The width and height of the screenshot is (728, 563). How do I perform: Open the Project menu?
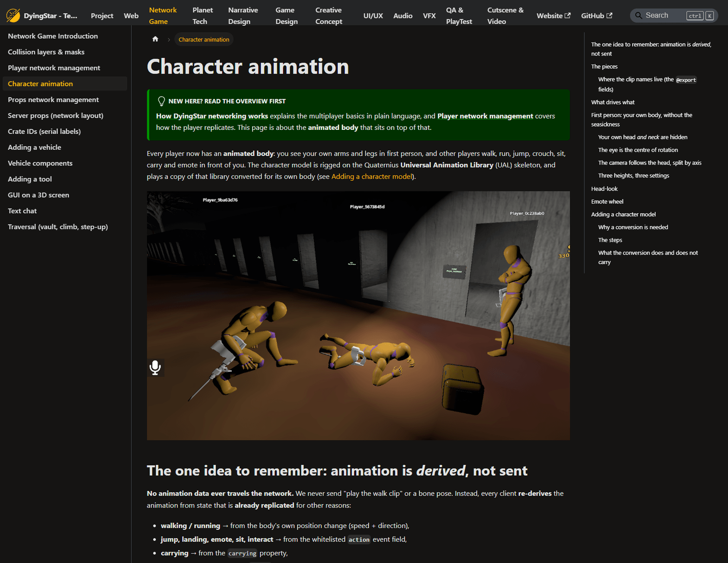102,16
